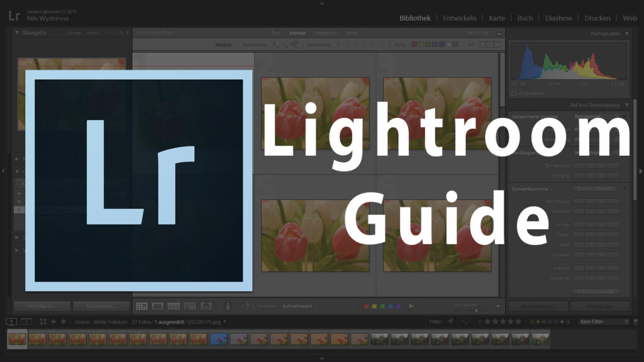Collapse the left panels with the edge arrow

(x=3, y=171)
